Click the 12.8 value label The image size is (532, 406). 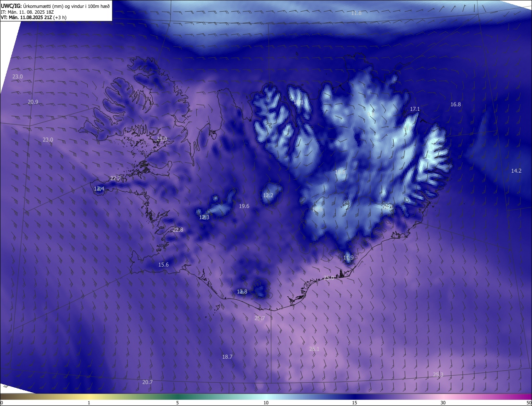[x=242, y=292]
